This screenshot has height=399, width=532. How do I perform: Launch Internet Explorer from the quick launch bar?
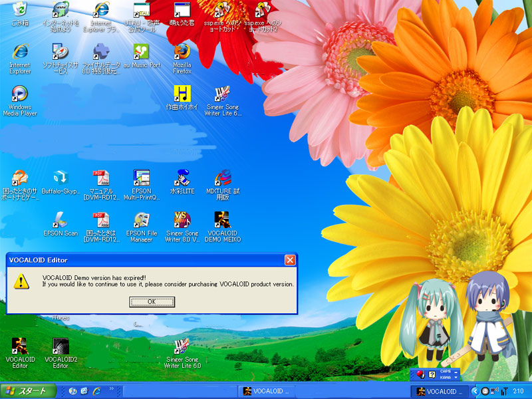[x=97, y=391]
